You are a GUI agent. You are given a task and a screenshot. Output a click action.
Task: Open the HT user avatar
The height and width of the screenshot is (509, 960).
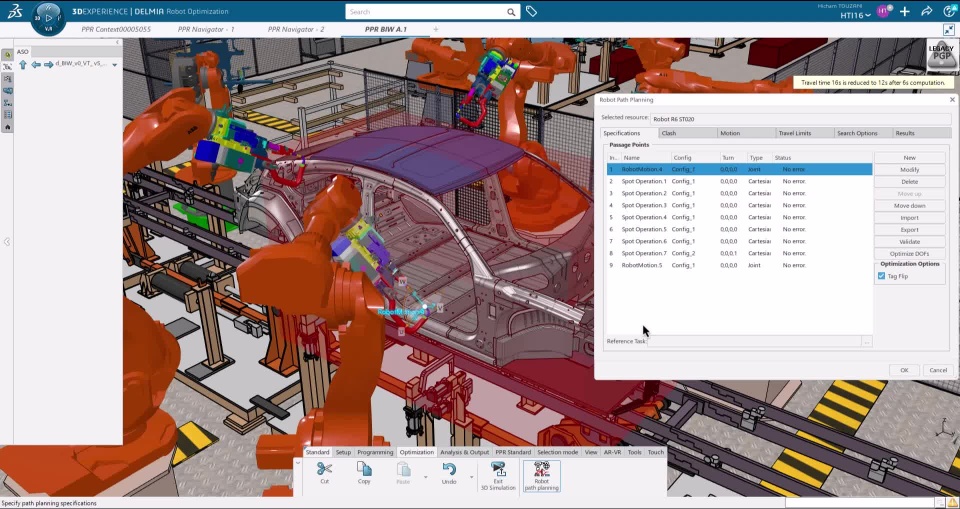tap(882, 11)
